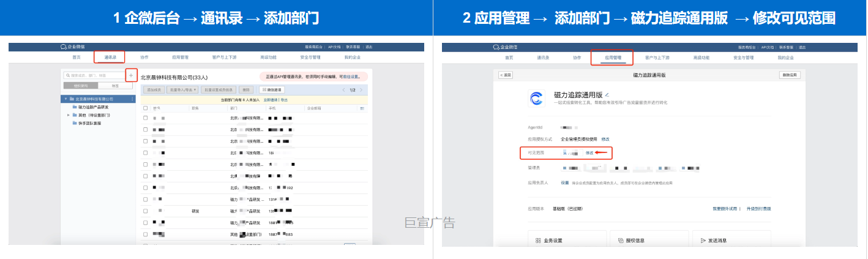Switch to the 组织架构 view in contacts sidebar
This screenshot has width=868, height=259.
[x=80, y=86]
